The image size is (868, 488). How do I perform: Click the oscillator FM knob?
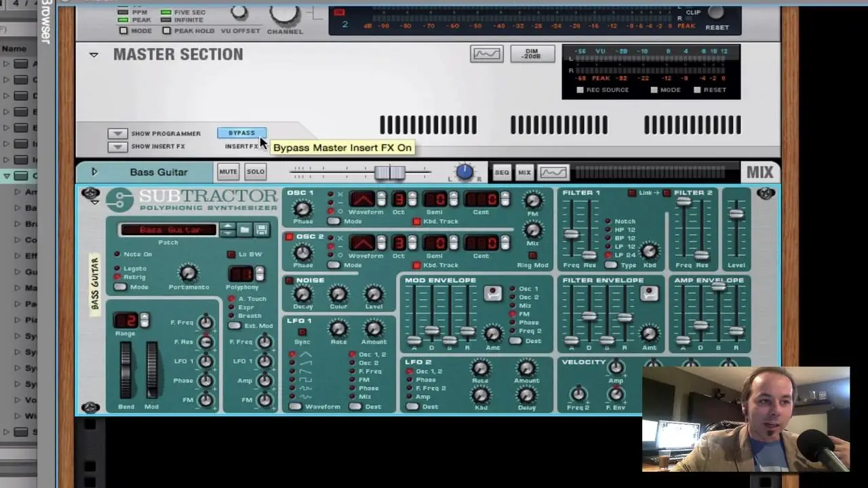click(x=533, y=200)
